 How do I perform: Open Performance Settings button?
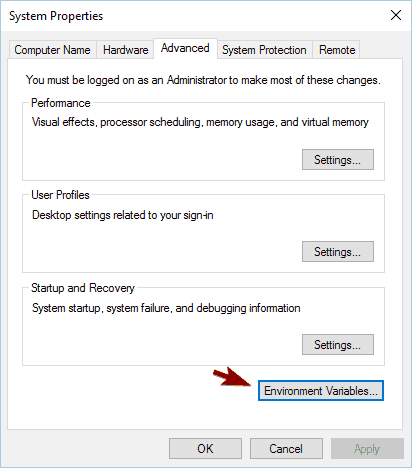point(338,160)
